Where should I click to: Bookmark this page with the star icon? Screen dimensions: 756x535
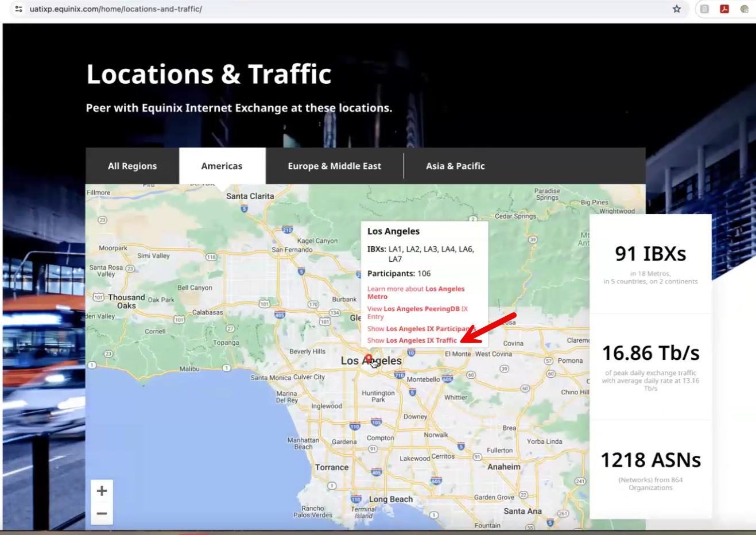pyautogui.click(x=677, y=9)
